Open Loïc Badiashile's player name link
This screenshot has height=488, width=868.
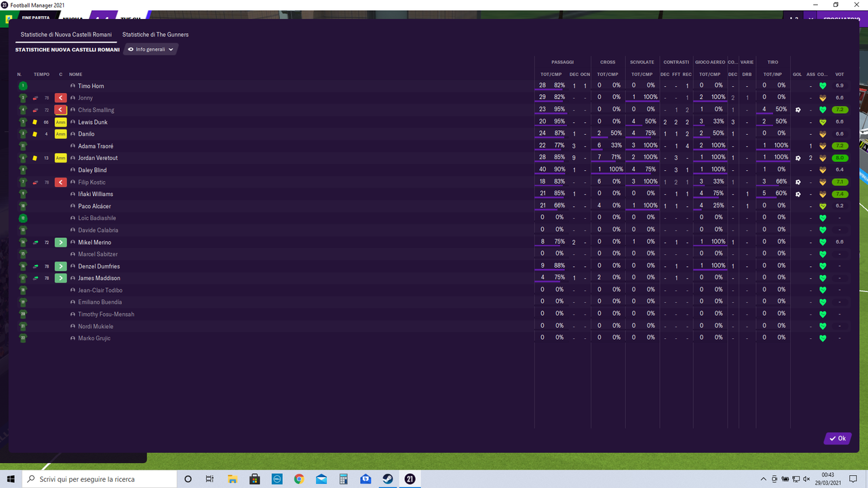[97, 218]
